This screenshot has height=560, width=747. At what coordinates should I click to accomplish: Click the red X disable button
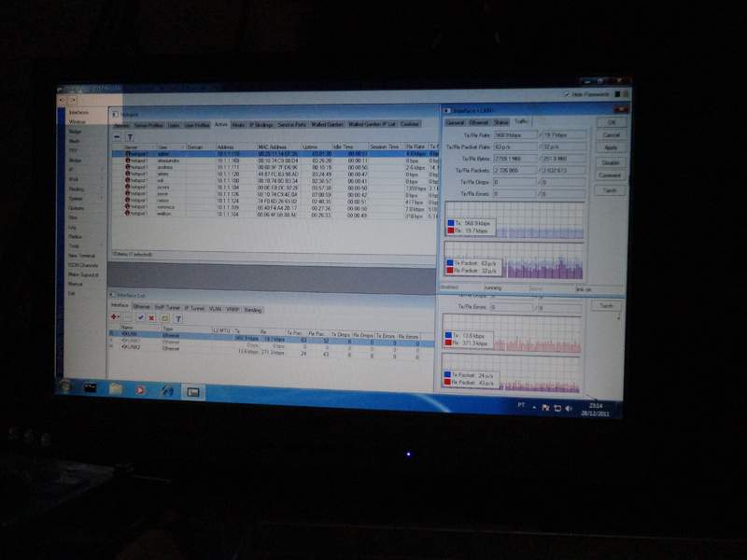click(x=152, y=318)
